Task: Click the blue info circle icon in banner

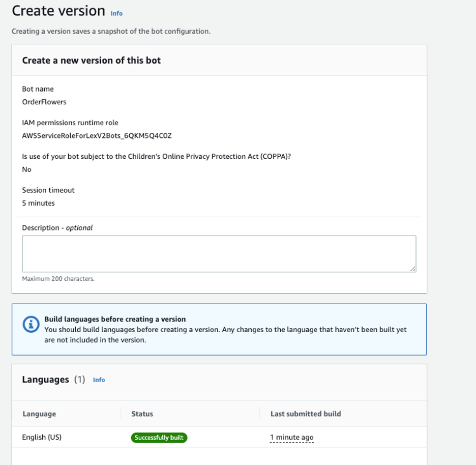Action: (x=31, y=324)
